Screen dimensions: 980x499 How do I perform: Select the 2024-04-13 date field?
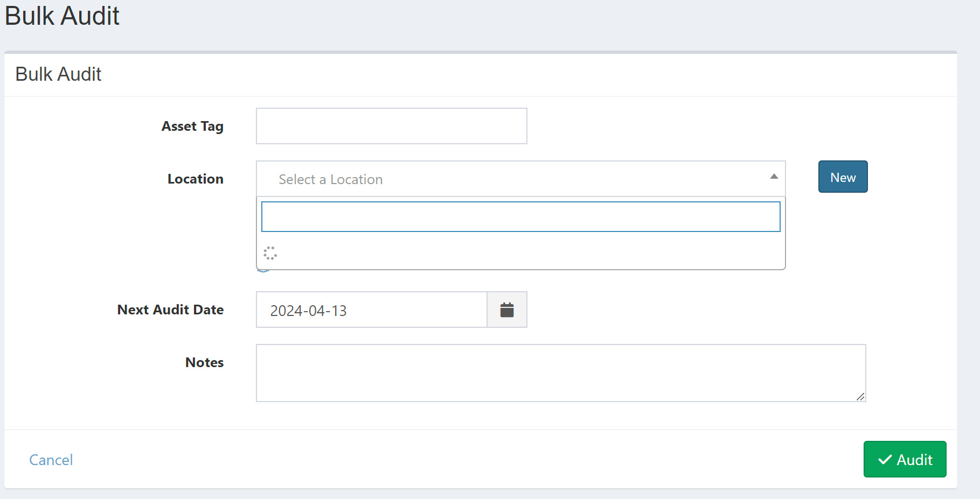371,310
